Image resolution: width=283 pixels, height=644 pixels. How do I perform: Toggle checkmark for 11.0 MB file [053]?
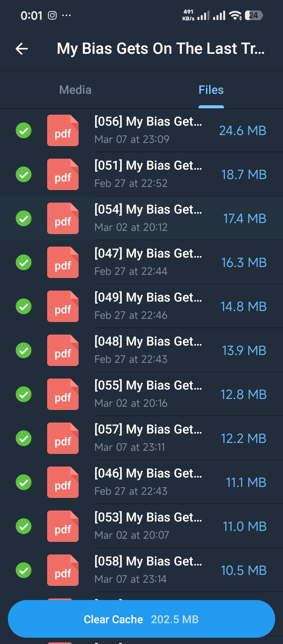24,526
